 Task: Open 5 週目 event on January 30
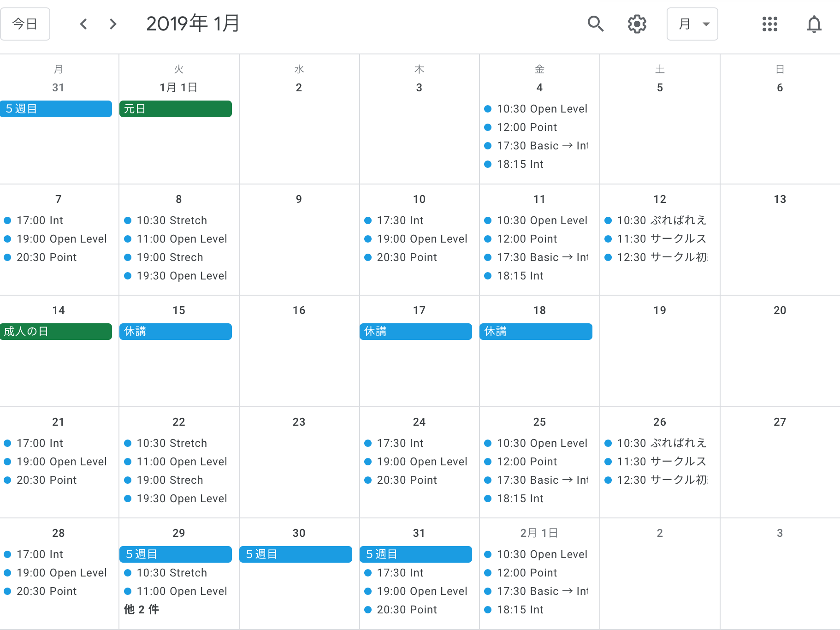[x=296, y=554]
